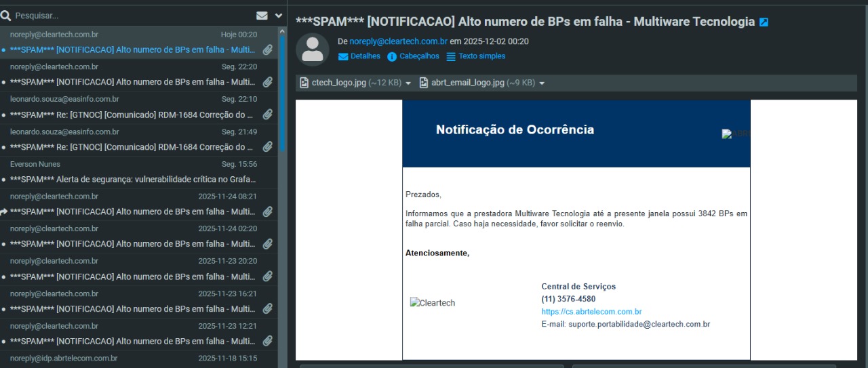868x368 pixels.
Task: Open Everson Nunes Alerta de segurança message
Action: (x=132, y=180)
